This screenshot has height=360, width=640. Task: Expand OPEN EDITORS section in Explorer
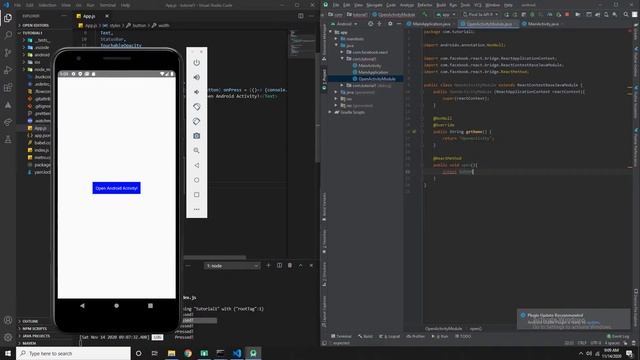(x=34, y=25)
